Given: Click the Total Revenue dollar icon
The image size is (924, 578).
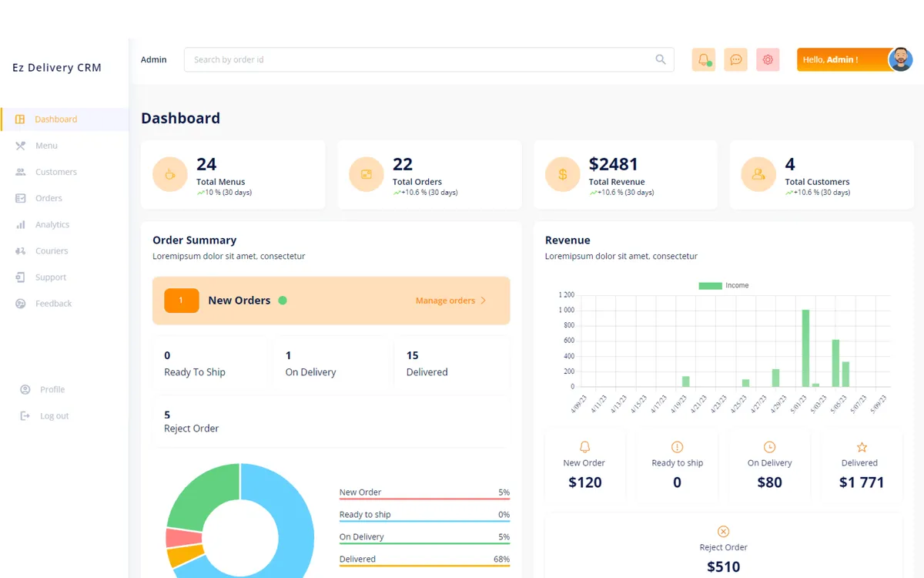Looking at the screenshot, I should (562, 174).
